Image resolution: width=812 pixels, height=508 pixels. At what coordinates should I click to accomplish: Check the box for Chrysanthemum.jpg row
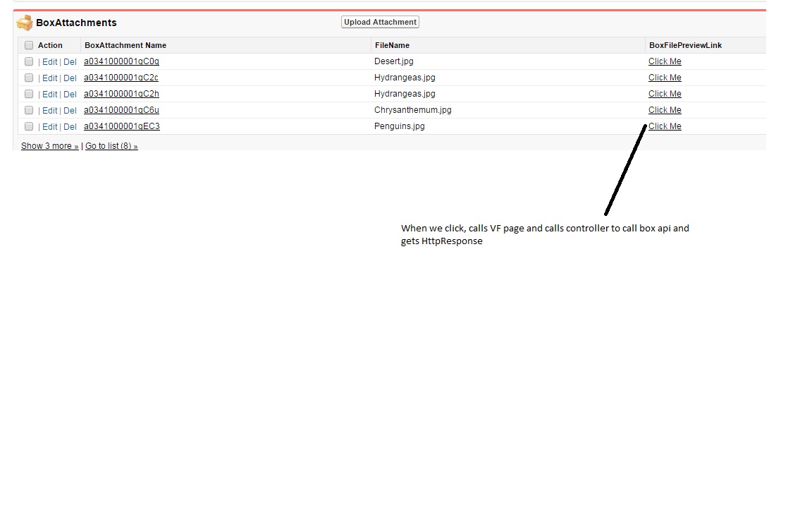pos(29,110)
